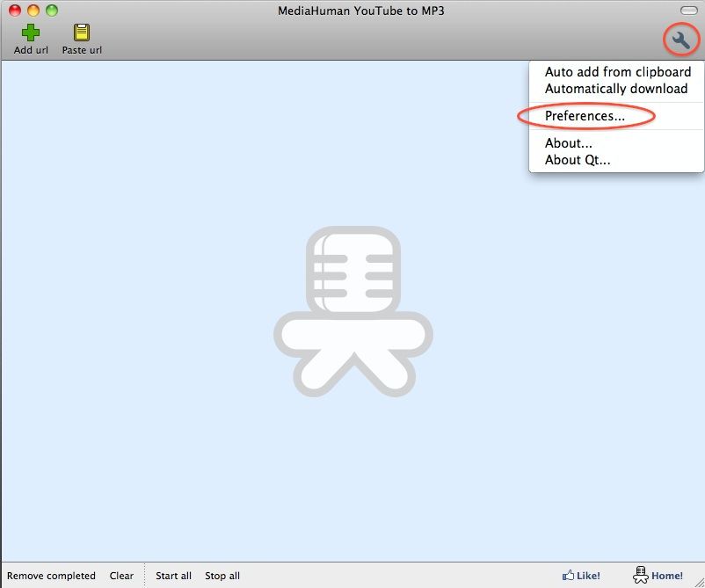Open the wrench settings menu icon

point(681,40)
